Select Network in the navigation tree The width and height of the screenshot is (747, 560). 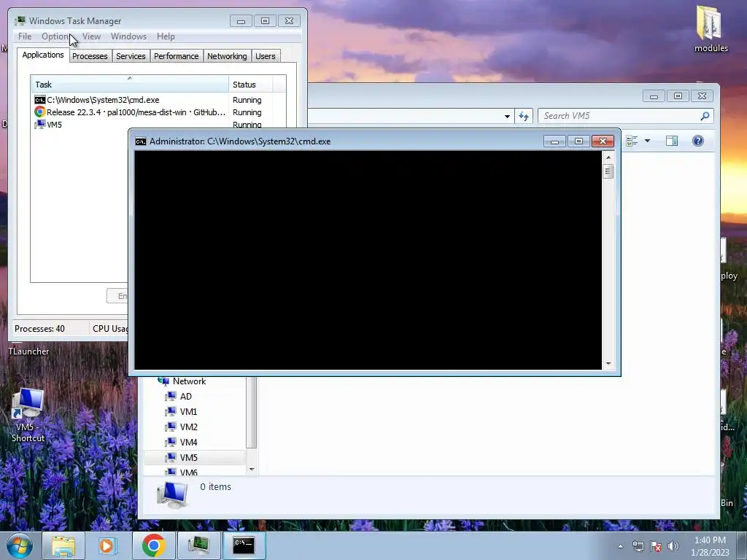(x=189, y=381)
